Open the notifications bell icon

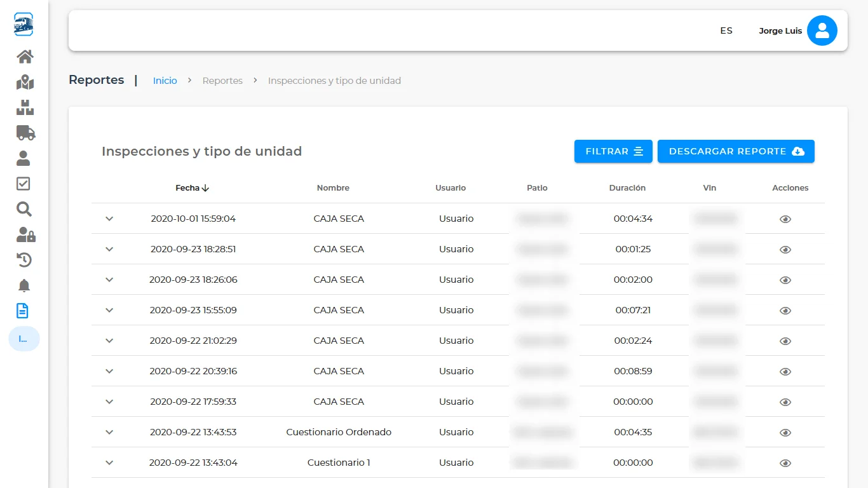24,285
